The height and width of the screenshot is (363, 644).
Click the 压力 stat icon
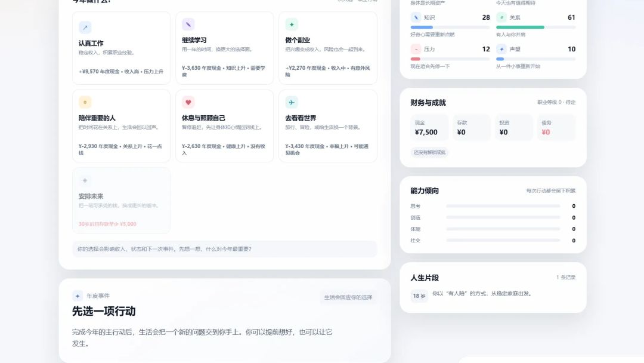[x=416, y=49]
